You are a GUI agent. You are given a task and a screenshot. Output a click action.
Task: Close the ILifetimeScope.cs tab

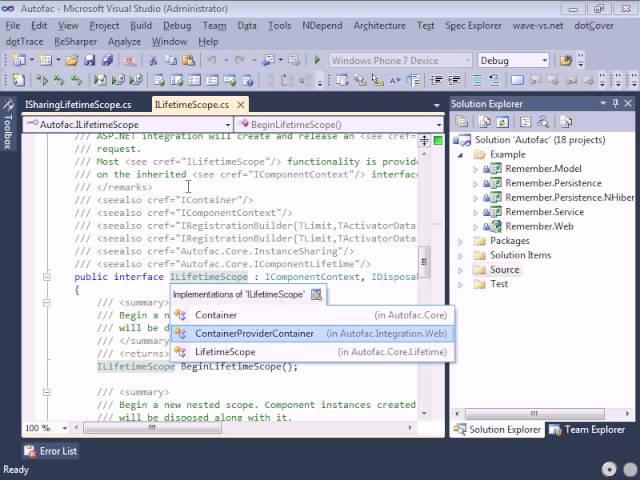click(x=241, y=105)
